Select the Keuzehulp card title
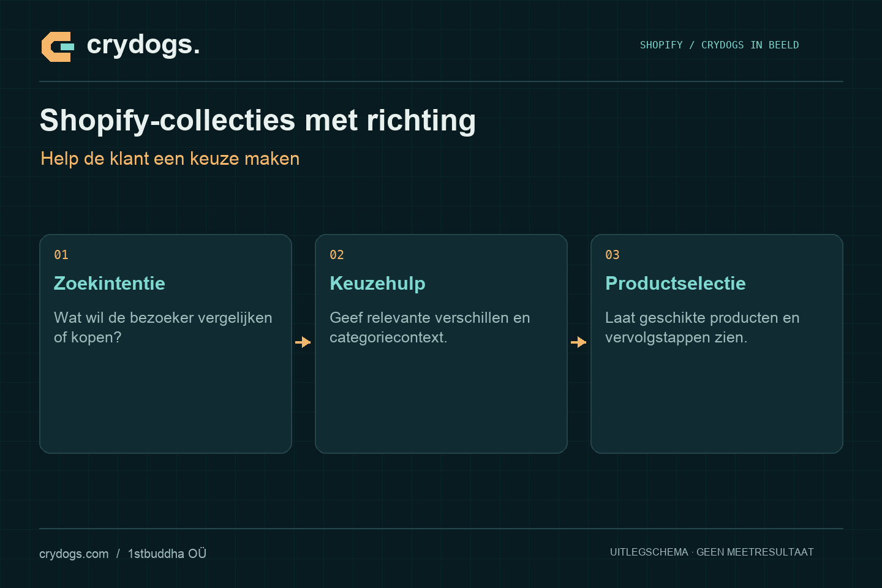 (377, 283)
